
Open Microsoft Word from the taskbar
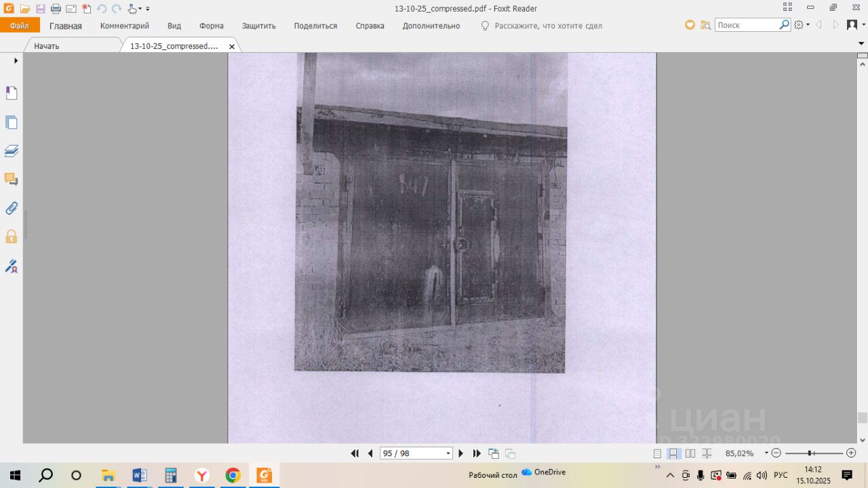tap(140, 475)
